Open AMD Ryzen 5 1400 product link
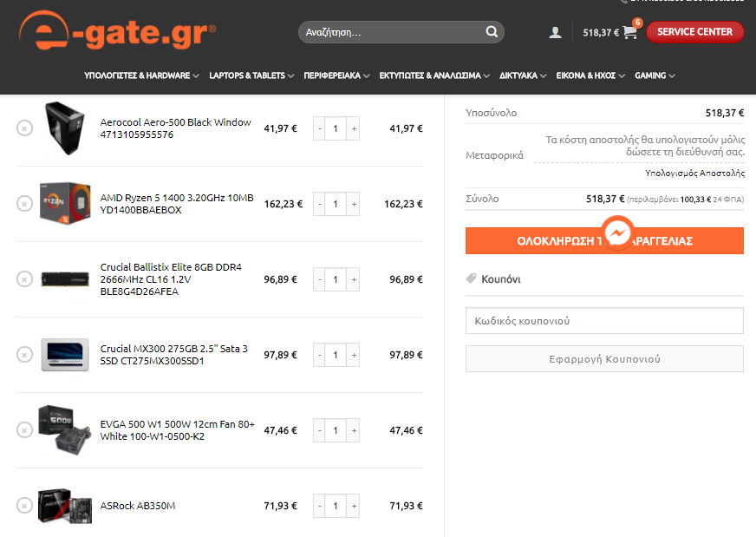This screenshot has width=756, height=537. [177, 204]
